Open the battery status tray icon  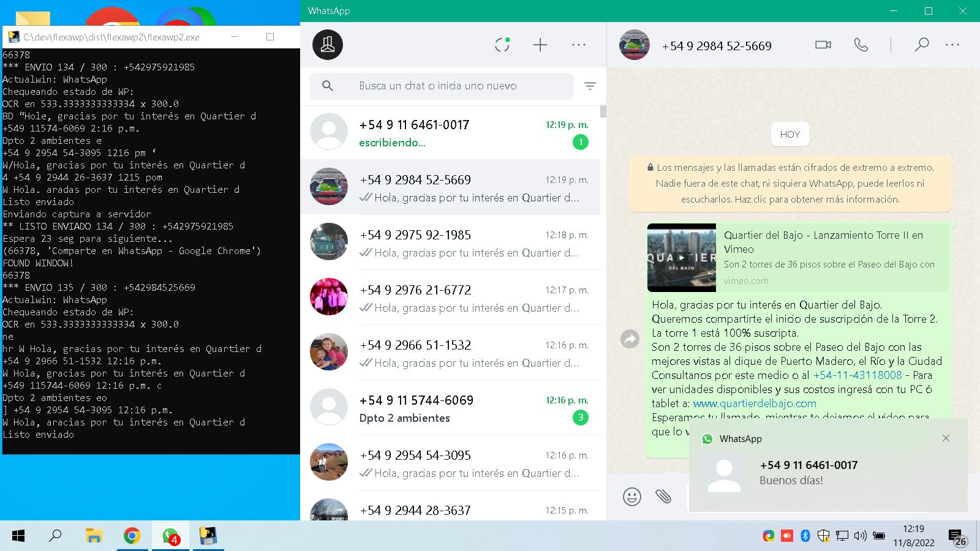(x=879, y=536)
